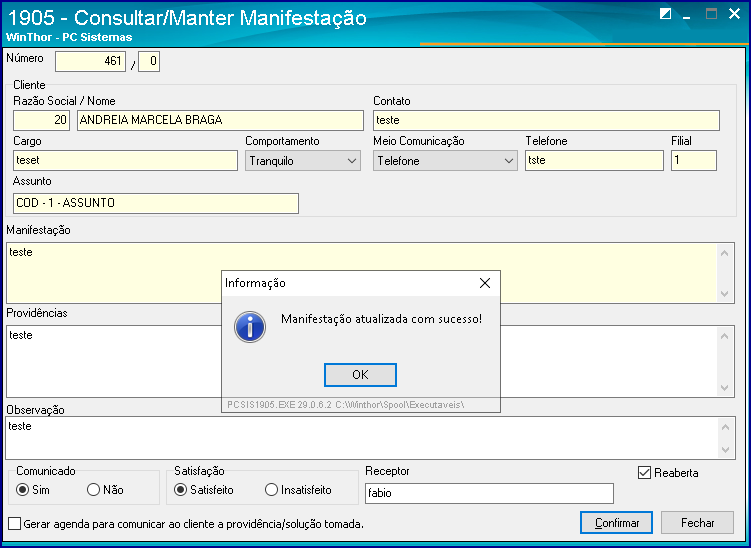Click the blue information icon in the dialog
Screen dimensions: 751x548
pyautogui.click(x=250, y=327)
